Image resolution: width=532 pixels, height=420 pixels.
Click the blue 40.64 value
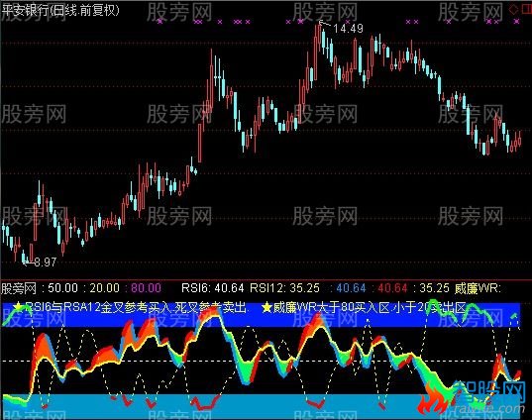click(351, 288)
